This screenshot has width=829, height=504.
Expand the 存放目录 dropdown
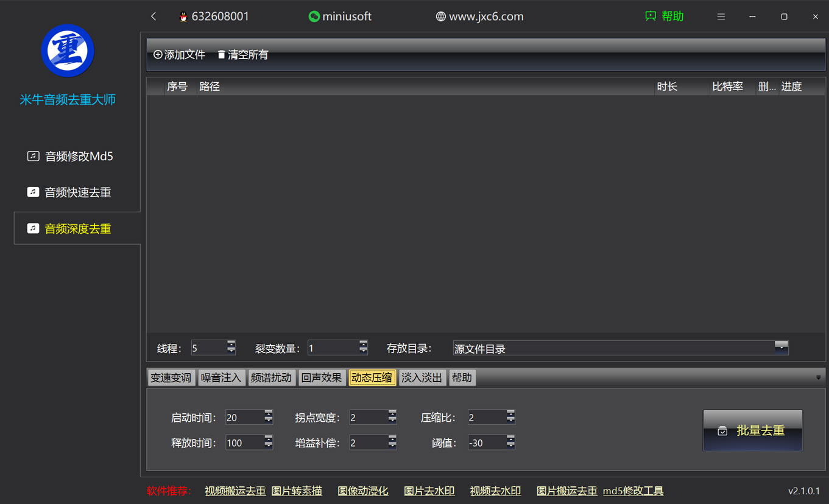pyautogui.click(x=781, y=347)
